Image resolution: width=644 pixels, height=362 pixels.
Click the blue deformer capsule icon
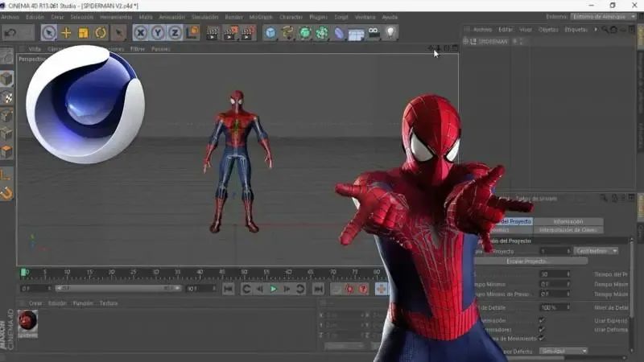[339, 33]
